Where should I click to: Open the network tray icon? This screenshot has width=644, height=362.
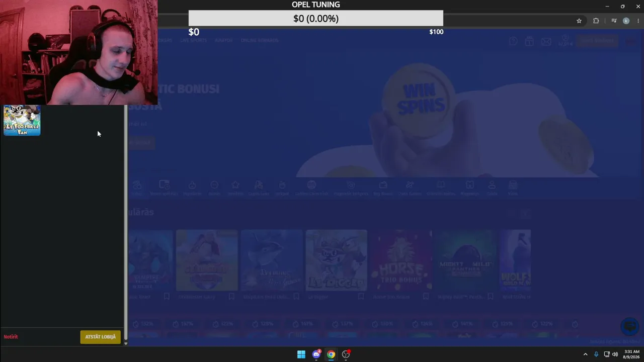coord(607,354)
